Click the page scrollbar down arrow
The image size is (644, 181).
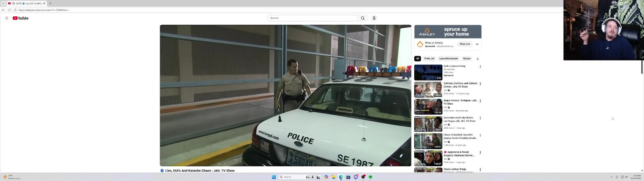(642, 171)
